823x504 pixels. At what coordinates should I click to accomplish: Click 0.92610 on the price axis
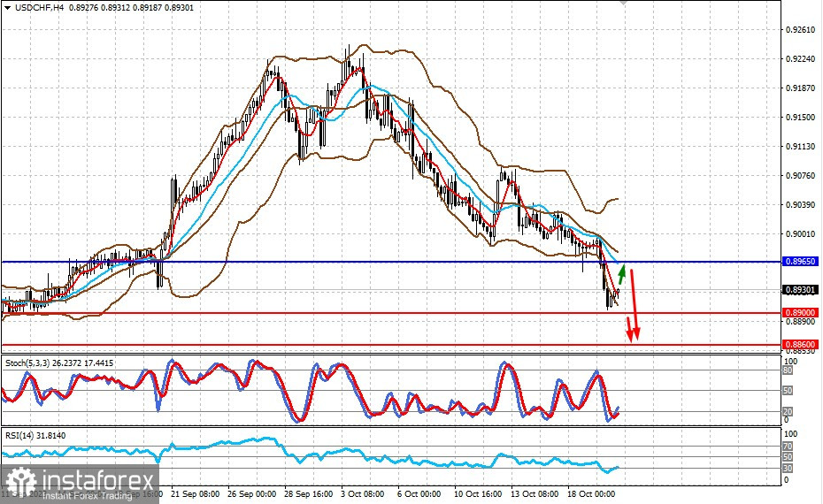(x=800, y=30)
